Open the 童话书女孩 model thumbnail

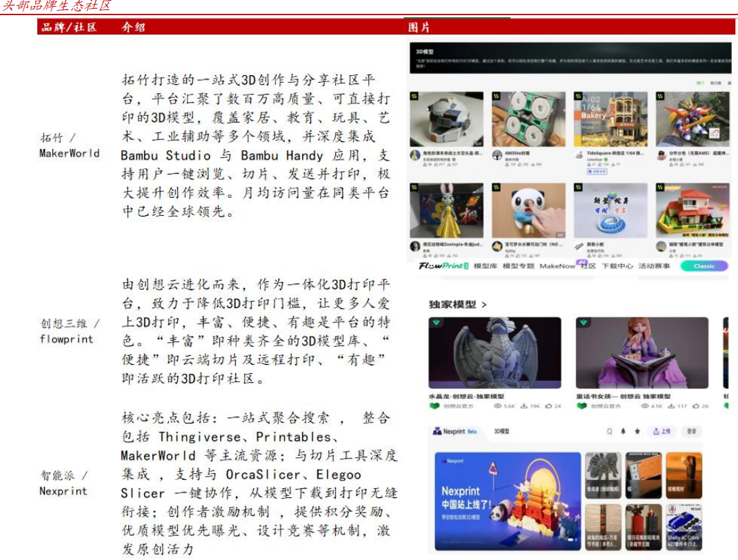(x=642, y=352)
